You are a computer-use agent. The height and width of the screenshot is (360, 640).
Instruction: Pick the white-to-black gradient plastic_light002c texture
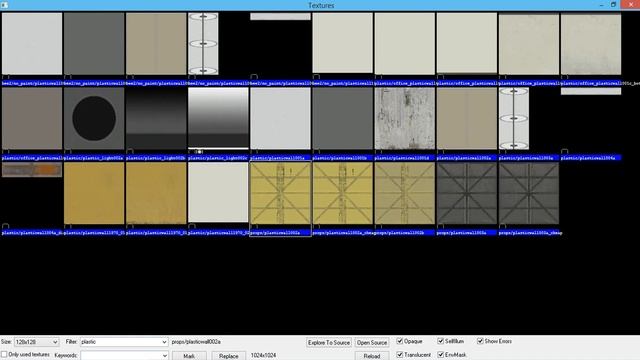[x=218, y=118]
